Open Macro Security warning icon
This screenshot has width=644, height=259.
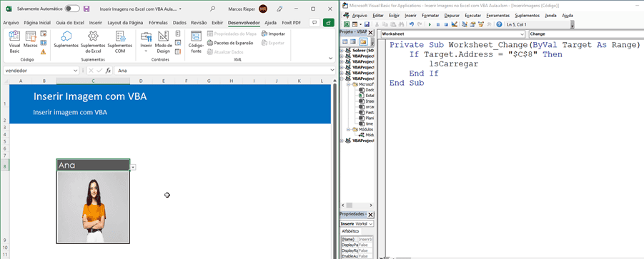pos(43,51)
